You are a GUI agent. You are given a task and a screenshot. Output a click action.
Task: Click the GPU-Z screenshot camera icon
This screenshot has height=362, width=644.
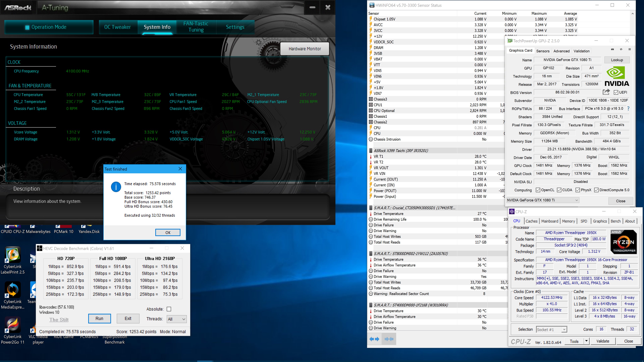[612, 49]
